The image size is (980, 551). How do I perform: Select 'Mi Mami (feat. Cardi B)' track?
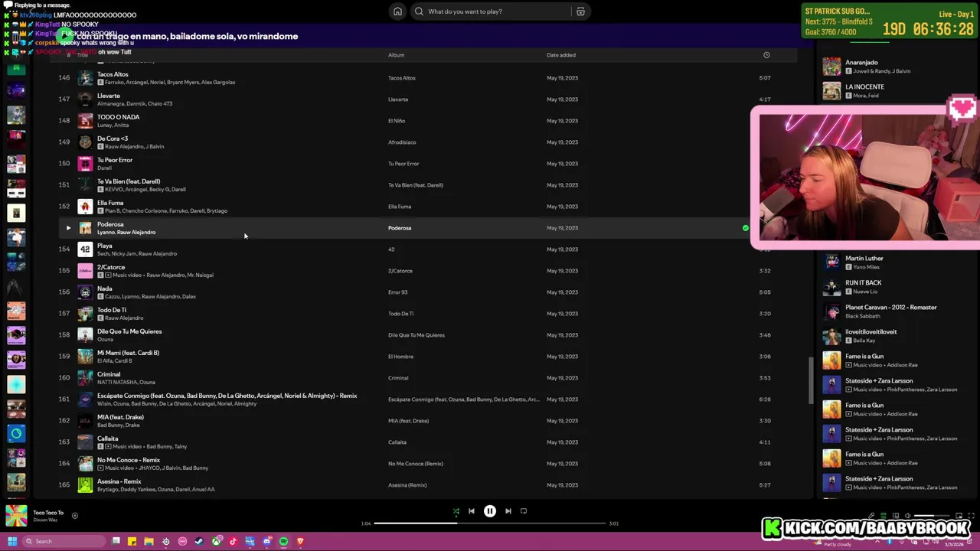[x=128, y=353]
